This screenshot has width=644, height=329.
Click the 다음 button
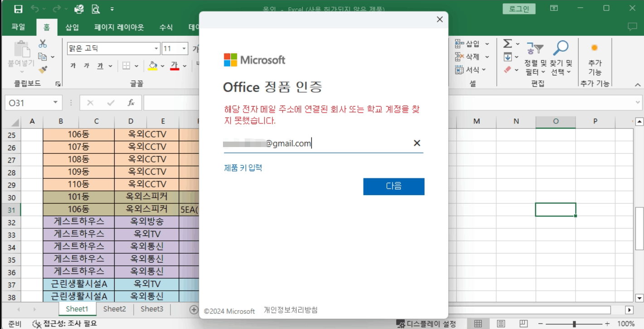[x=394, y=186]
